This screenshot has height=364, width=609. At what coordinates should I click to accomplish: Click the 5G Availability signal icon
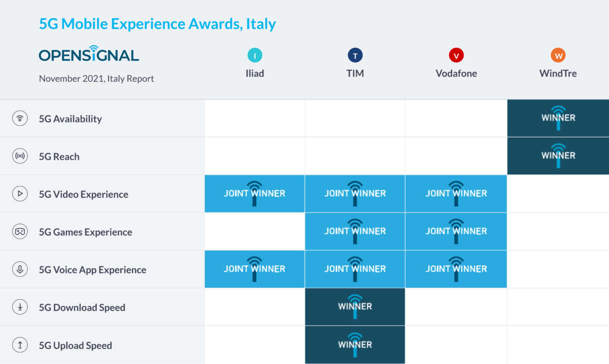pos(20,118)
